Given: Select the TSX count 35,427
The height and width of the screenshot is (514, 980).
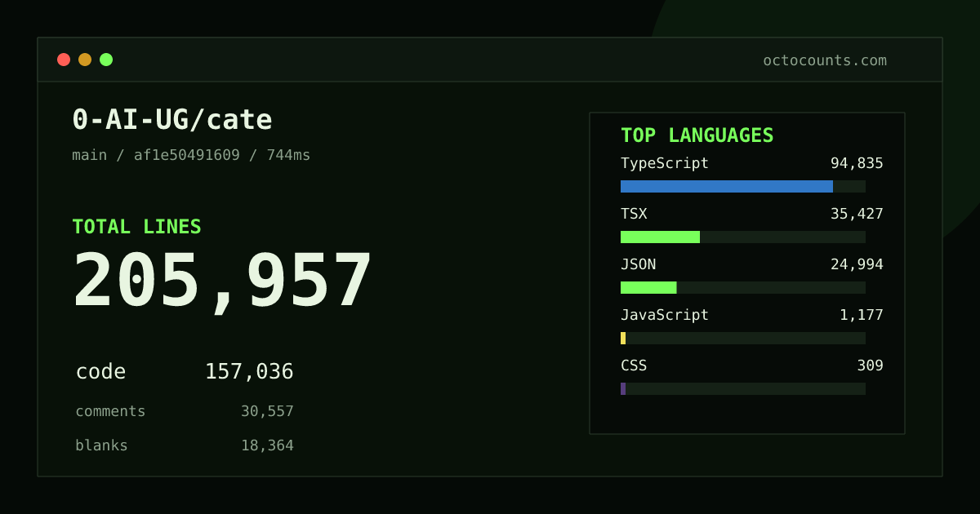Looking at the screenshot, I should (x=857, y=214).
